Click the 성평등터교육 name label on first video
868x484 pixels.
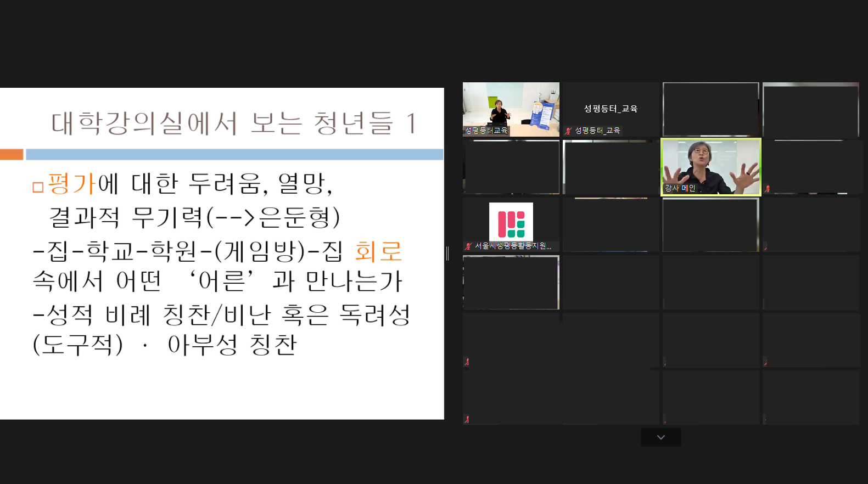click(x=486, y=131)
